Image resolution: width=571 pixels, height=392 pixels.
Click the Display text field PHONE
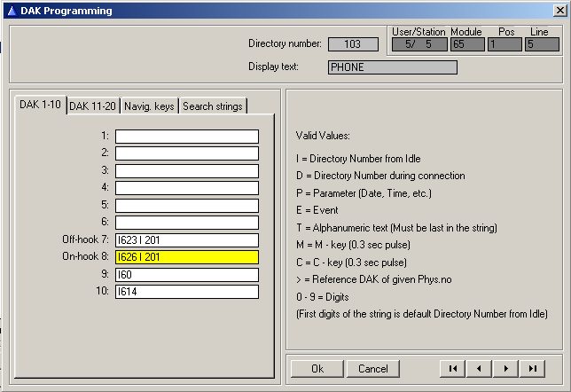[392, 67]
